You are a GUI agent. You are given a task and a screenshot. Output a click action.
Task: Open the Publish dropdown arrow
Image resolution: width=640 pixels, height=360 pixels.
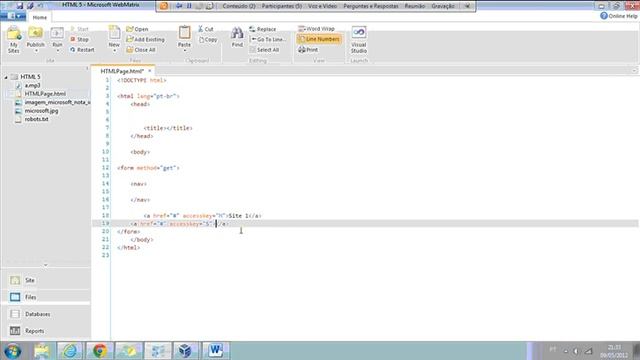(x=36, y=51)
